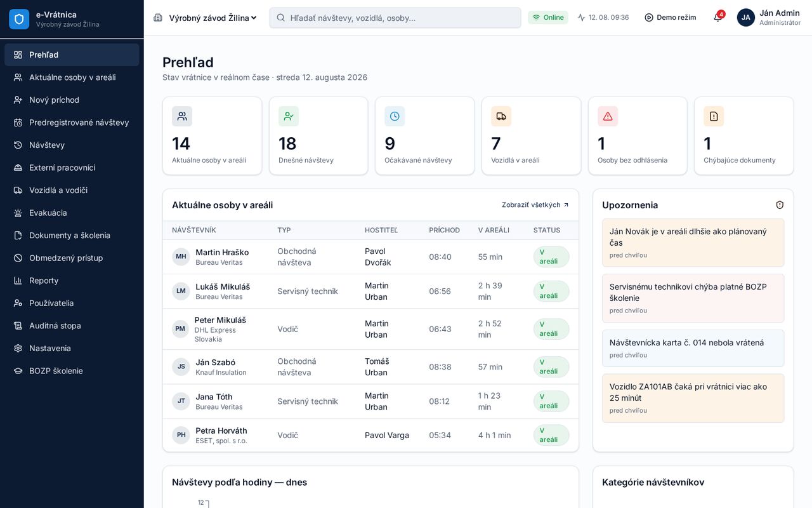
Task: Click the Chýbajúce dokumenty file icon
Action: point(714,116)
